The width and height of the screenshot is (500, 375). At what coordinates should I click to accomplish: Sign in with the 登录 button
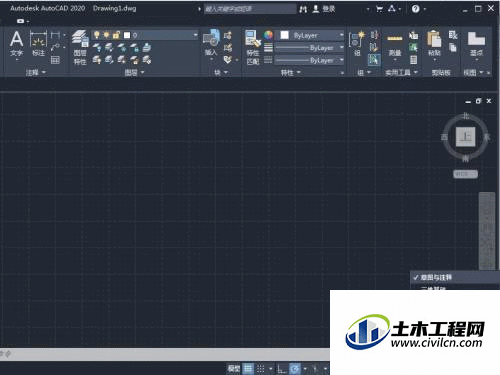pos(324,9)
